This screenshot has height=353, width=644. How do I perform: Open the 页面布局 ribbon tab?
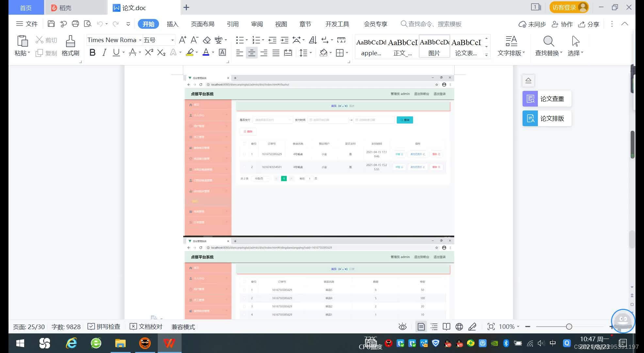click(202, 24)
